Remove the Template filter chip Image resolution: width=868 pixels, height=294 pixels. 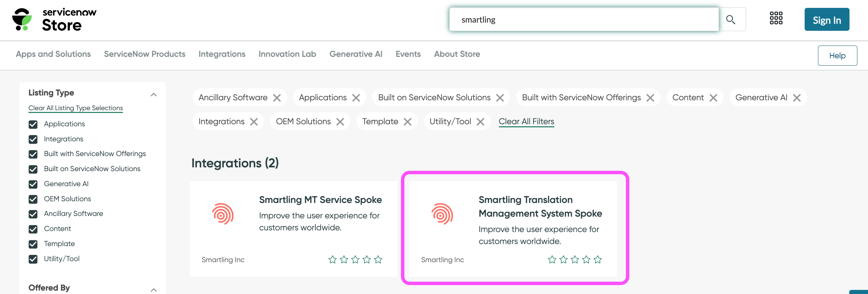point(407,122)
